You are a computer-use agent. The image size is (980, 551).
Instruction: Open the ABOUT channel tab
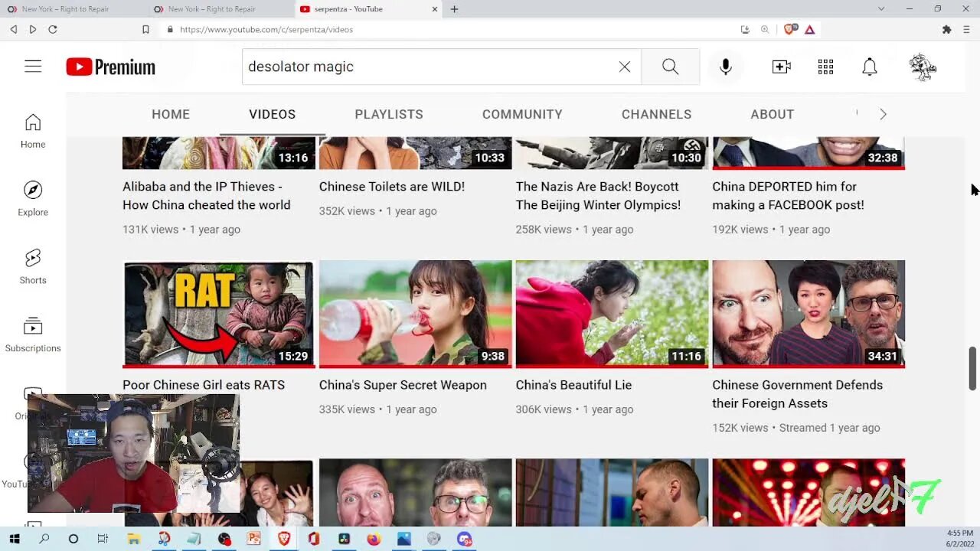coord(772,114)
